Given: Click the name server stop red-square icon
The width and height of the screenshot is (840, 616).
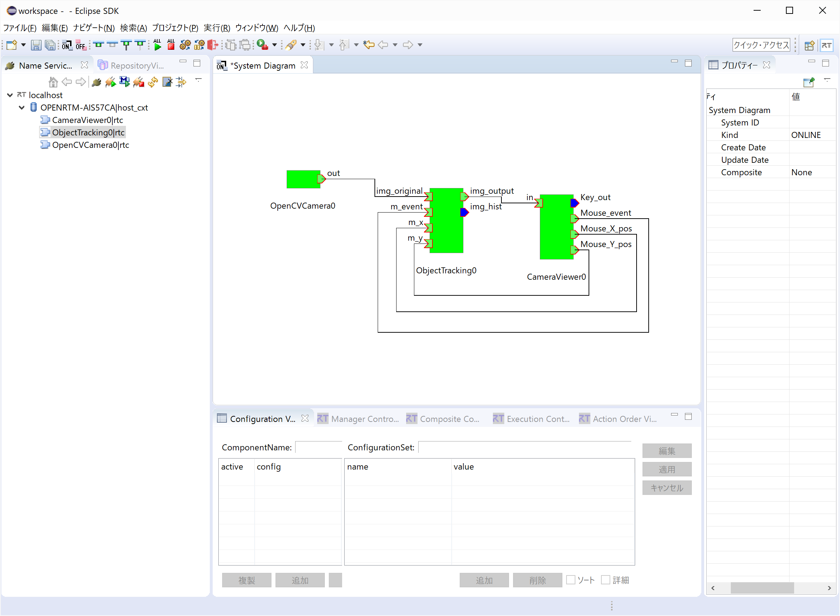Looking at the screenshot, I should (x=139, y=82).
